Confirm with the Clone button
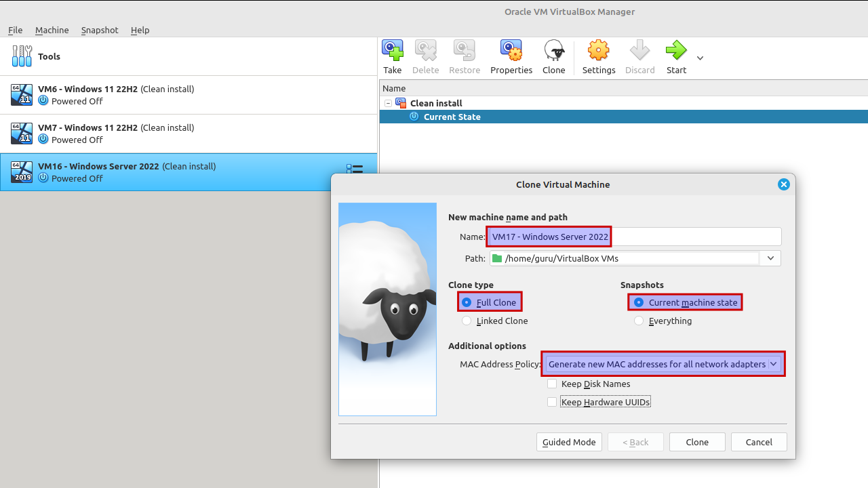This screenshot has width=868, height=488. [697, 442]
